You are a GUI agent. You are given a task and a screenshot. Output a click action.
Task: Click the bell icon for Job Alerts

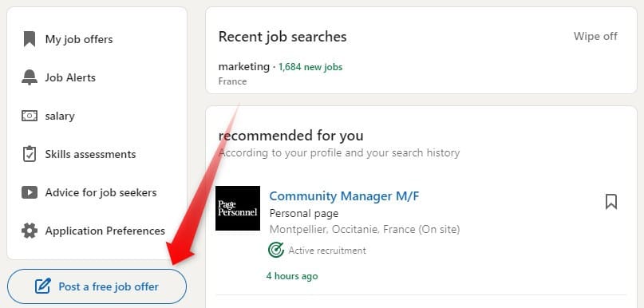pyautogui.click(x=30, y=77)
